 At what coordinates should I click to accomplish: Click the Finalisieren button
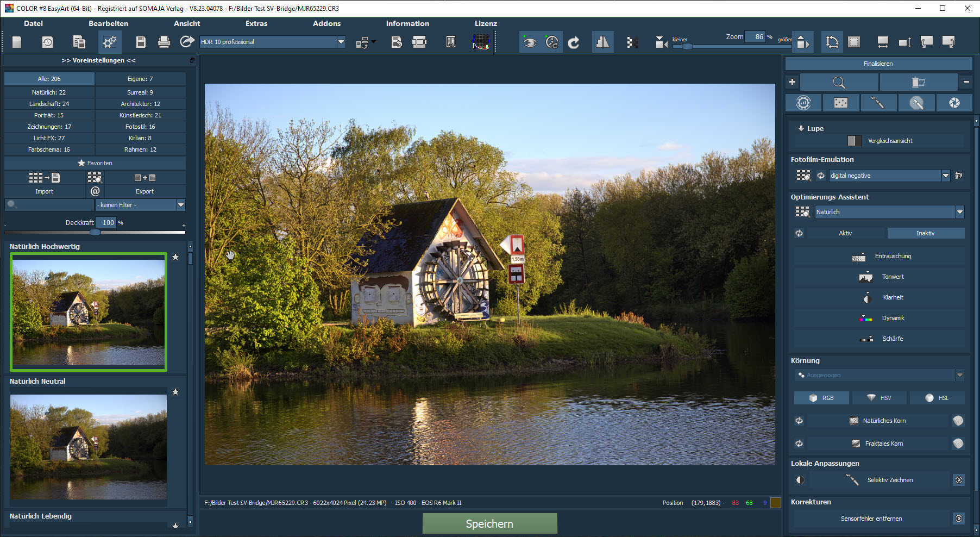878,64
